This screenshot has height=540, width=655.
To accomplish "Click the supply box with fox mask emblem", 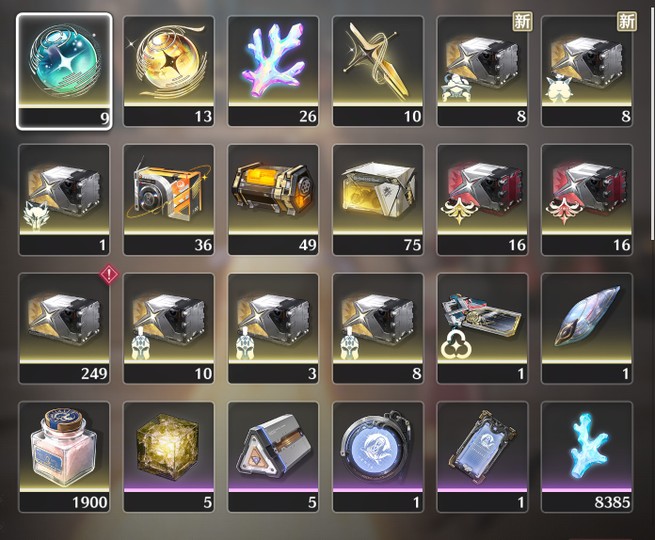I will (x=64, y=200).
